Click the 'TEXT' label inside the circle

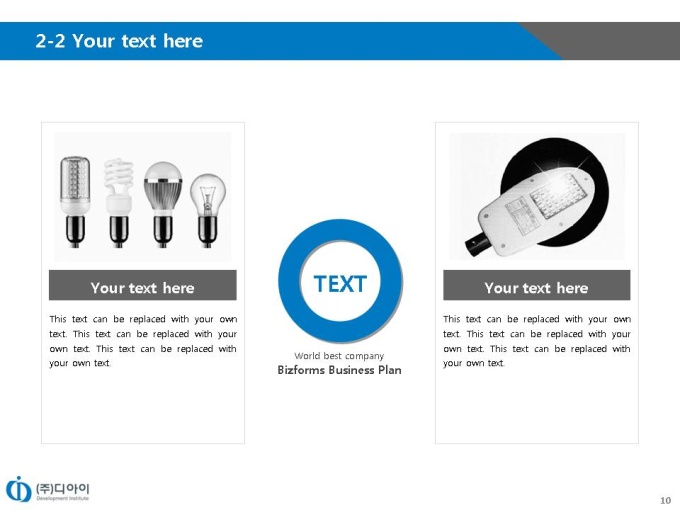[340, 284]
